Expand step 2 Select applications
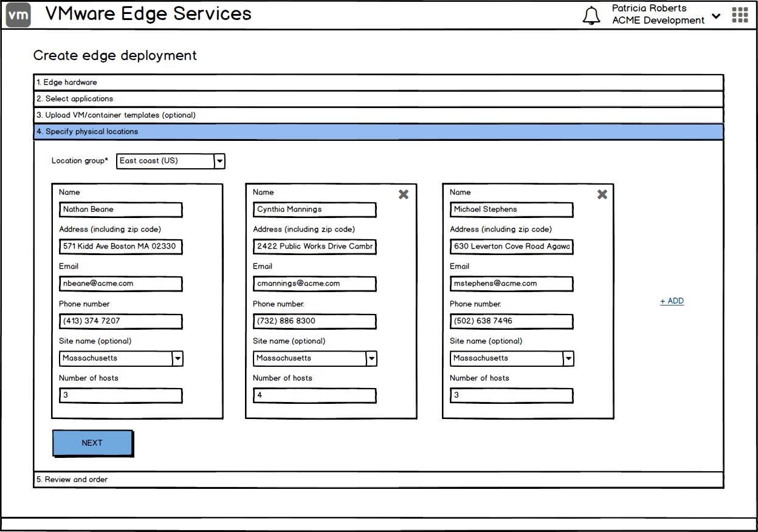 pos(379,99)
